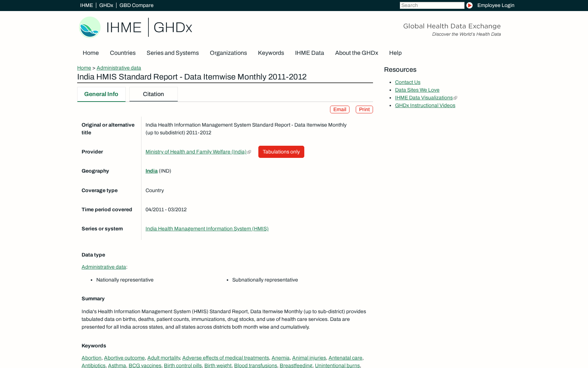The width and height of the screenshot is (588, 368).
Task: Click the Resources sidebar heading
Action: click(x=400, y=70)
